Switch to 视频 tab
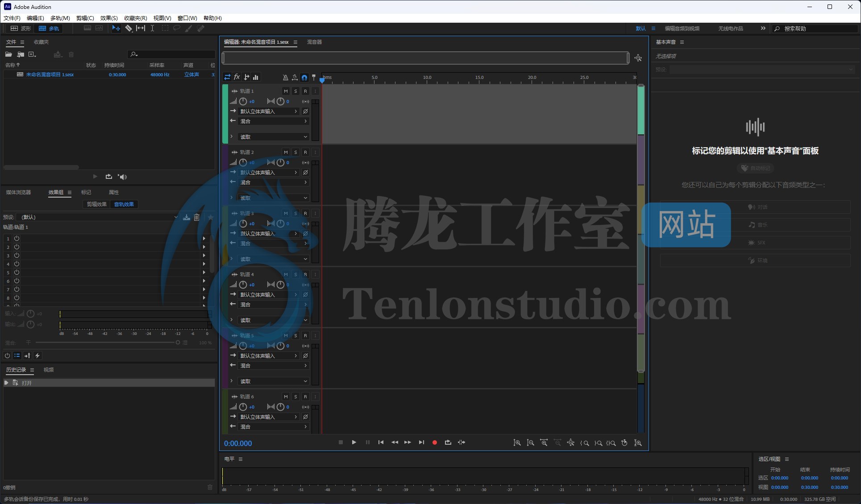The width and height of the screenshot is (861, 504). [x=49, y=370]
